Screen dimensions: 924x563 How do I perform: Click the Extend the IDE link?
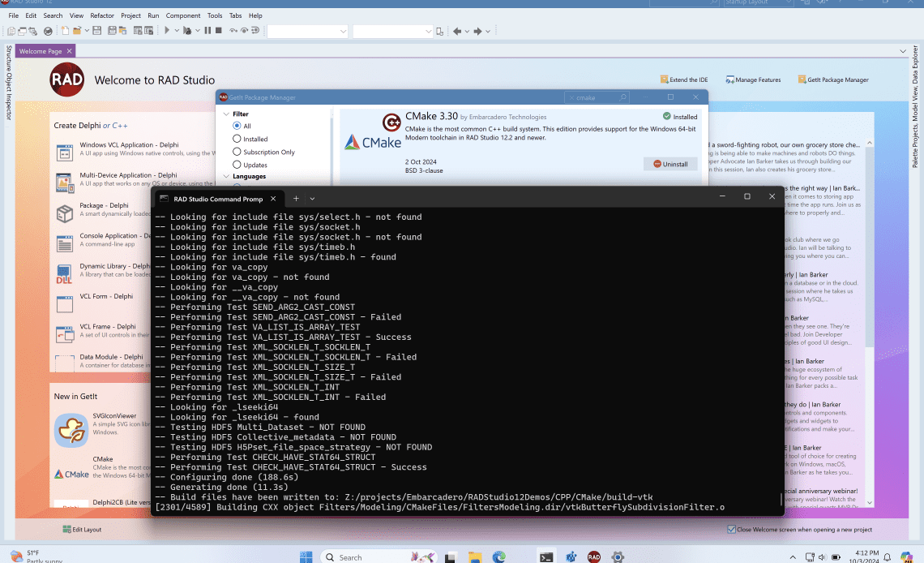point(684,80)
